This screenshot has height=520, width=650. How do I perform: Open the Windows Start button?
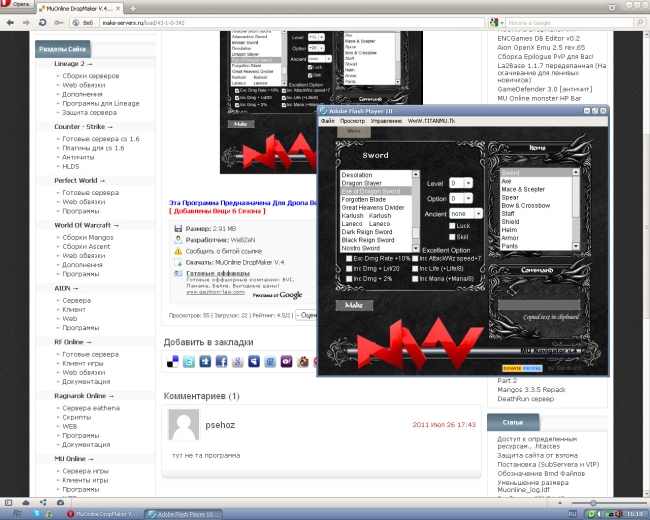(15, 514)
